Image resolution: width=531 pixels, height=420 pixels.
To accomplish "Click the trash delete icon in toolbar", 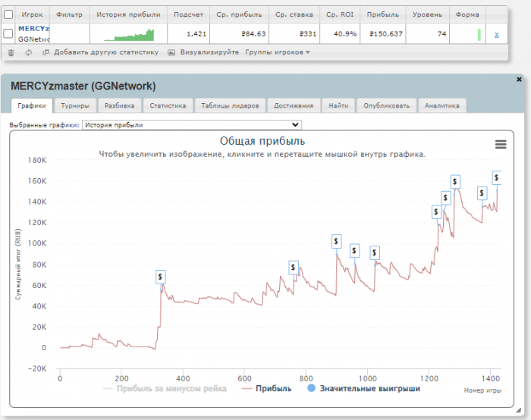I will (11, 52).
